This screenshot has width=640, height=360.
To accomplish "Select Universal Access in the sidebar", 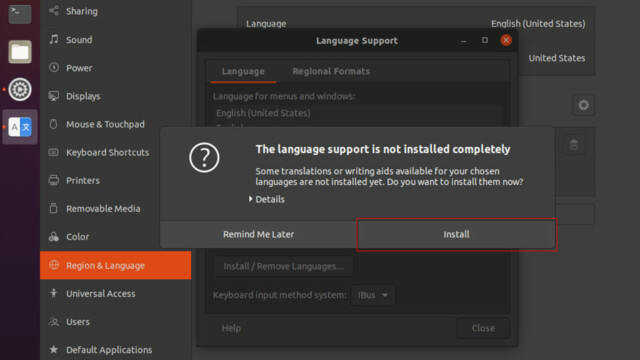I will pyautogui.click(x=116, y=293).
